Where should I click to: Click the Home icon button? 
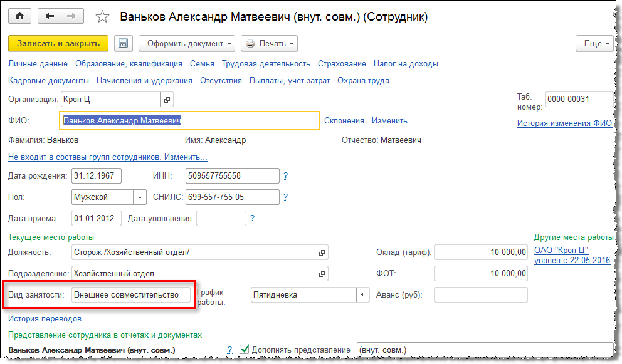(x=20, y=16)
